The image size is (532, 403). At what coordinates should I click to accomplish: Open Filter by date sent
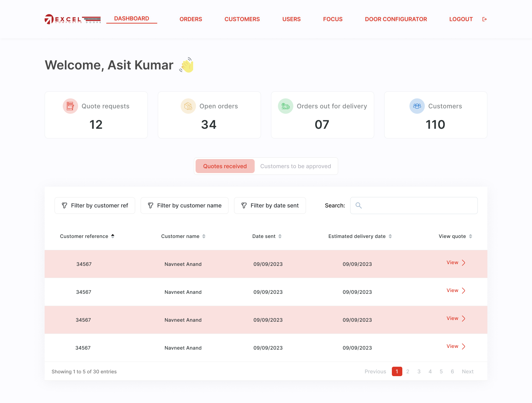point(270,206)
